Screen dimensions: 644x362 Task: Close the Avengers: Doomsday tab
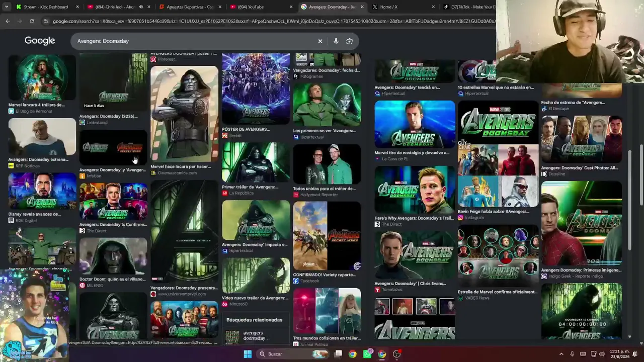[x=362, y=7]
